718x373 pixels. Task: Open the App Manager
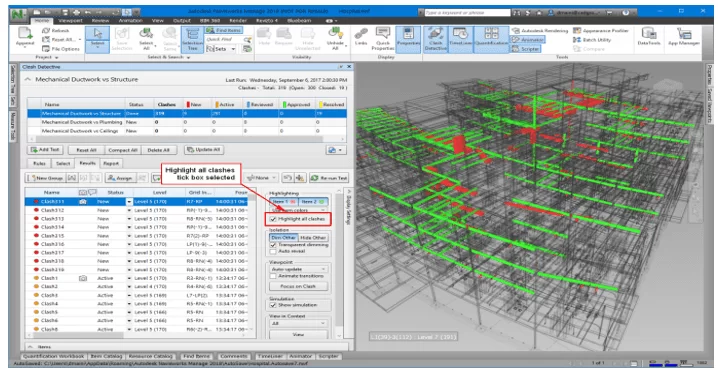684,37
